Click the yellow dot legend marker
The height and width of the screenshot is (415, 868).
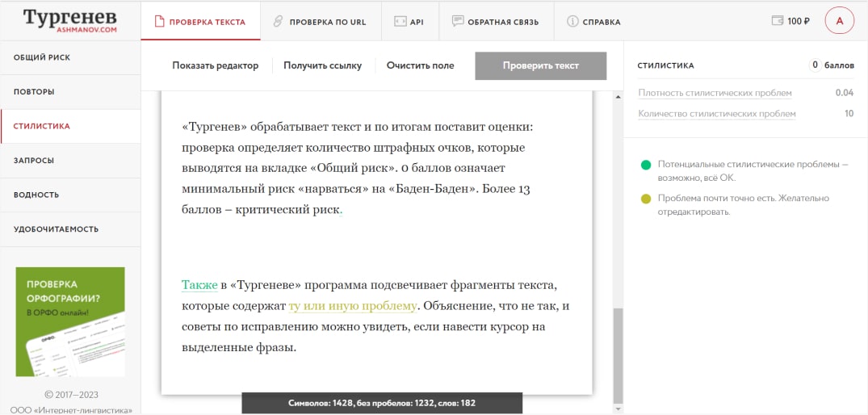click(x=645, y=199)
